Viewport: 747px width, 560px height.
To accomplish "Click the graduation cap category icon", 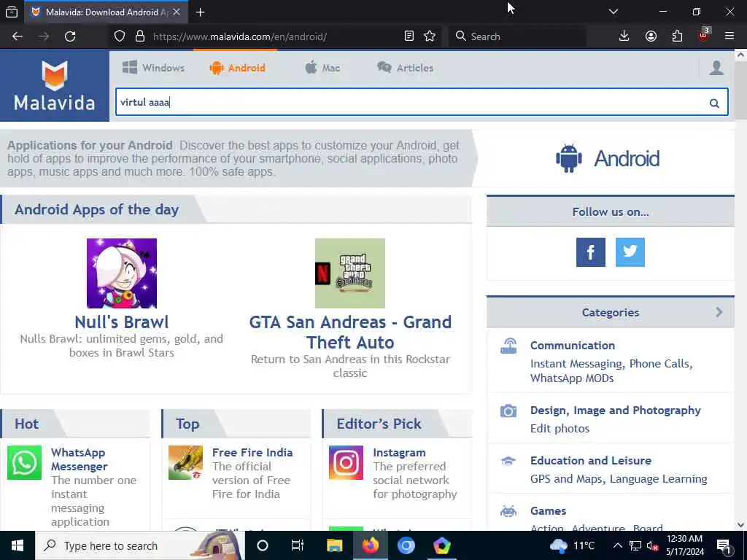I will coord(508,461).
